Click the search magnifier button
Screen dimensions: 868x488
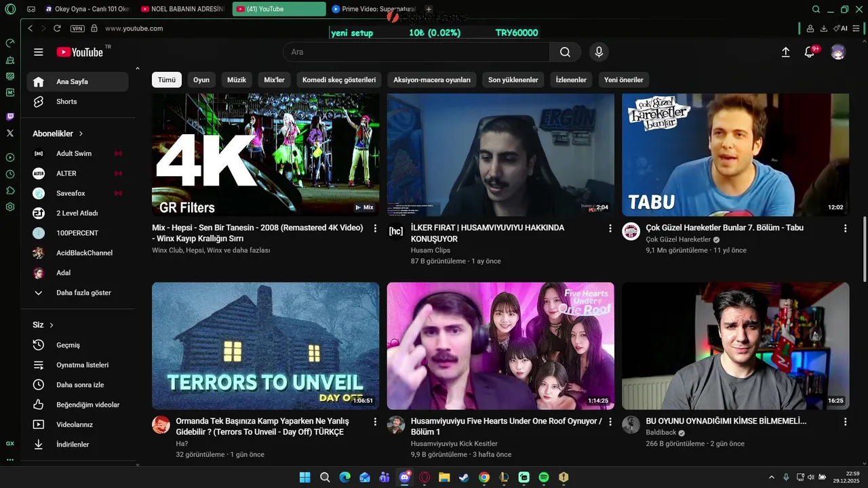pos(565,52)
